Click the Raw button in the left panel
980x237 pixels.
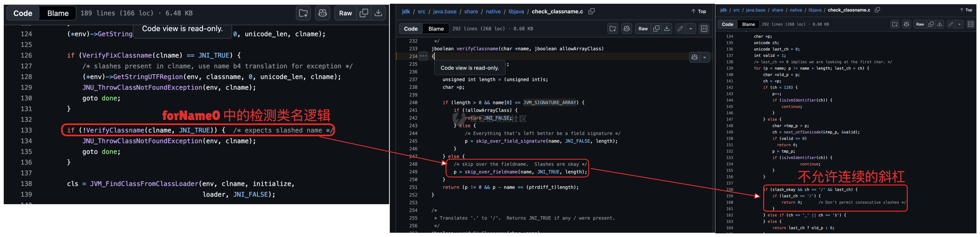point(345,13)
